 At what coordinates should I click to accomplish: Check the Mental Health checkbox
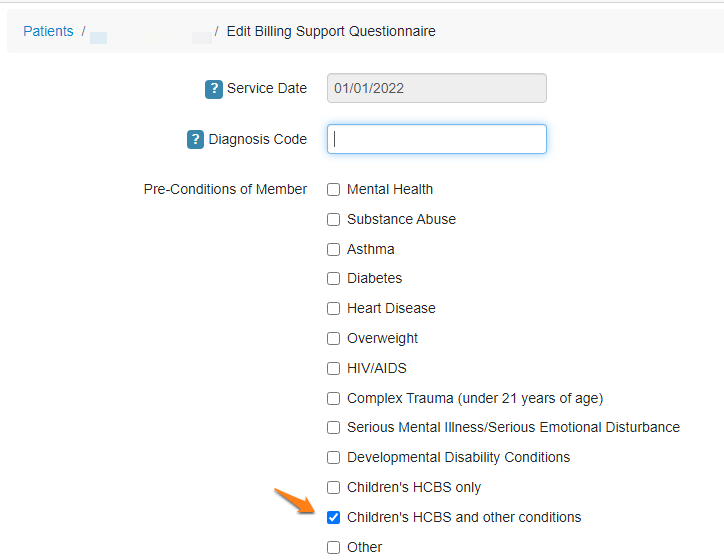pyautogui.click(x=333, y=189)
